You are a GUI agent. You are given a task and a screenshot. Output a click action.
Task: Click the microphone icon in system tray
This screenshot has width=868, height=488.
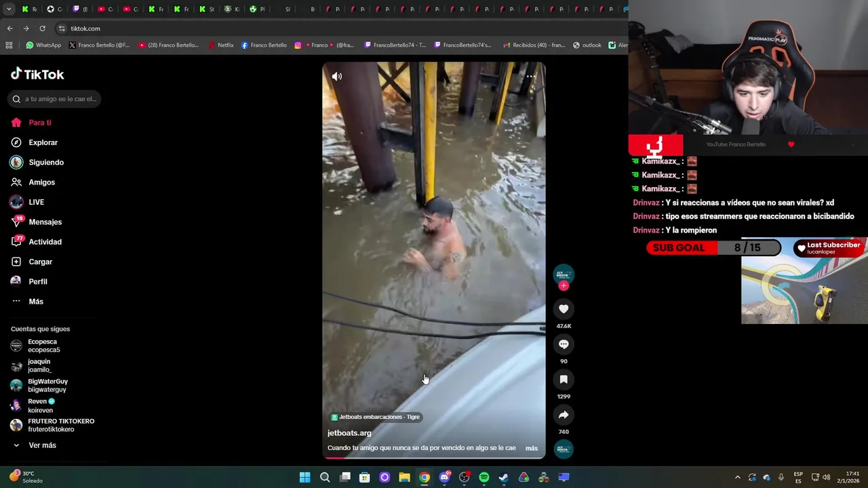pos(781,477)
